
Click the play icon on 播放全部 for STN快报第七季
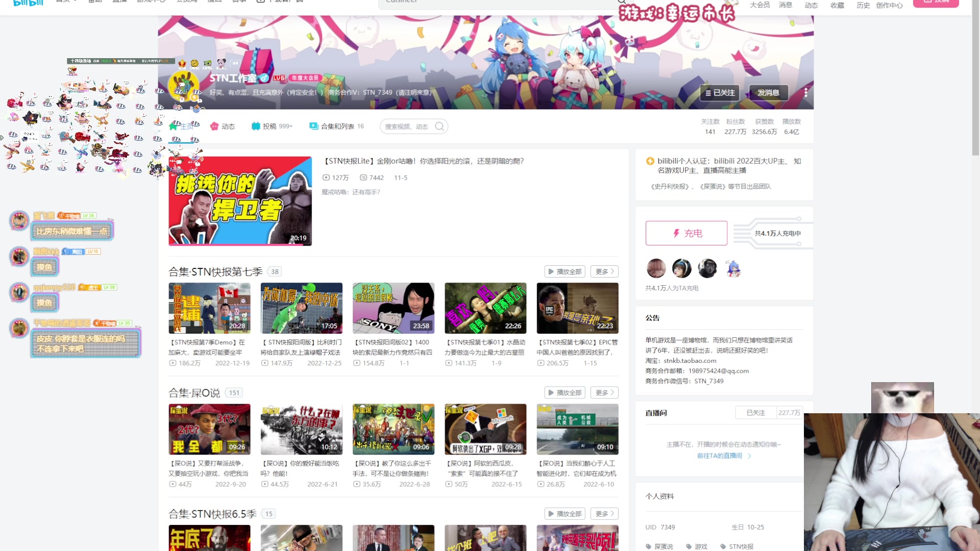[x=550, y=271]
